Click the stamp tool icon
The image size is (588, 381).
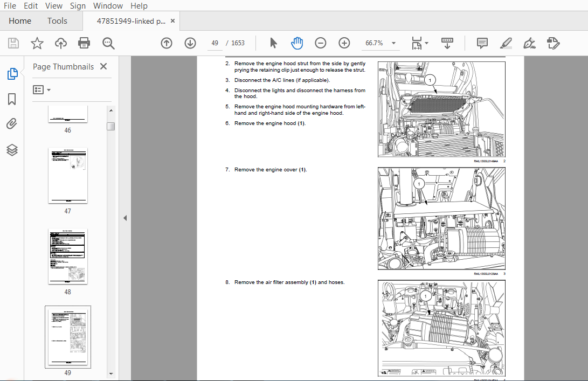click(553, 43)
